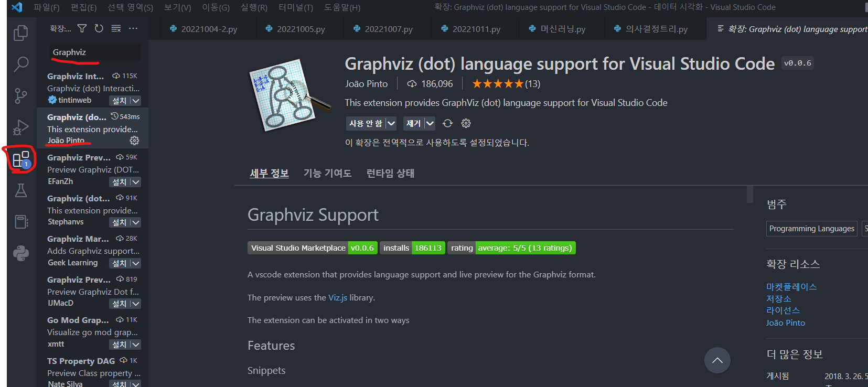
Task: Expand the uninstall (제거) dropdown arrow
Action: [x=430, y=123]
